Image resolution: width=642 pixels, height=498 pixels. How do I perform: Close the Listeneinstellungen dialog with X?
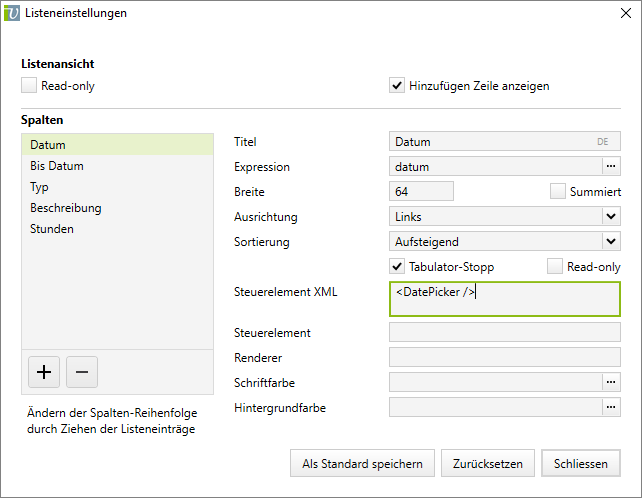click(x=618, y=14)
